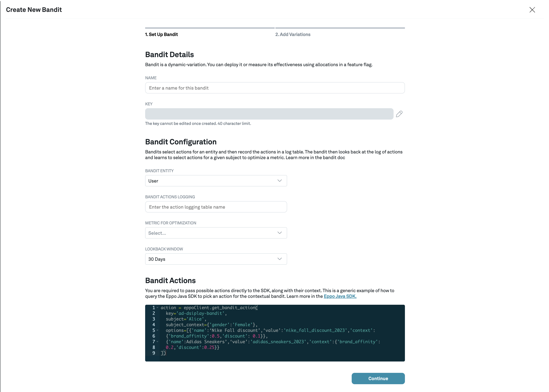
Task: Go to the Add Variations step
Action: pyautogui.click(x=293, y=35)
